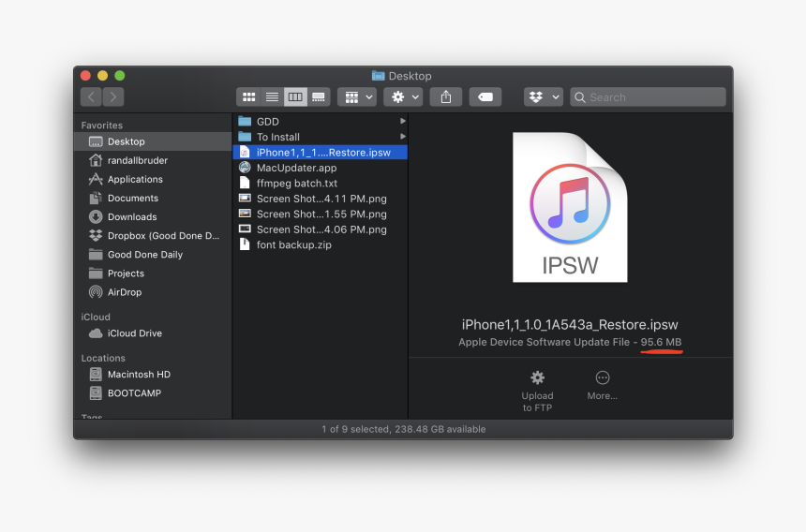Maximize the window with green button
The height and width of the screenshot is (532, 806).
point(120,76)
